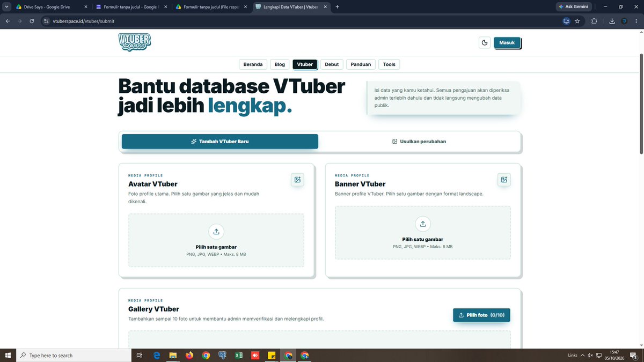Open File Explorer from taskbar

coord(173,355)
